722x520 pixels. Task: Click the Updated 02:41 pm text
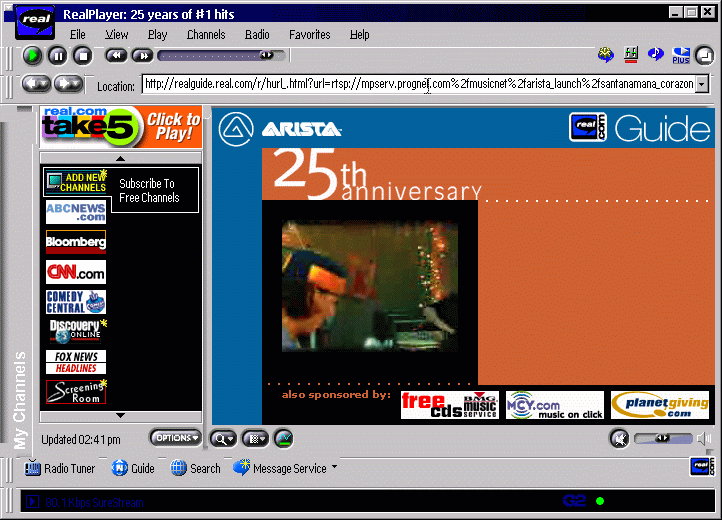(x=81, y=440)
